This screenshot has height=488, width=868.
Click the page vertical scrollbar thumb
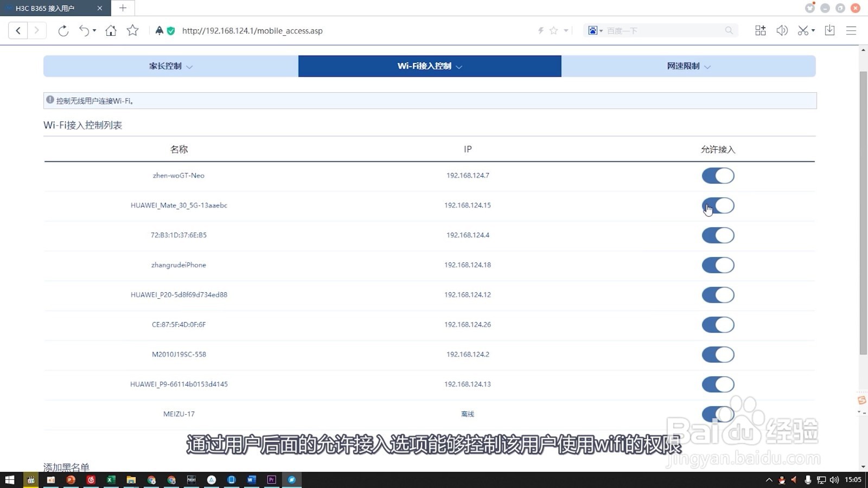[x=863, y=213]
